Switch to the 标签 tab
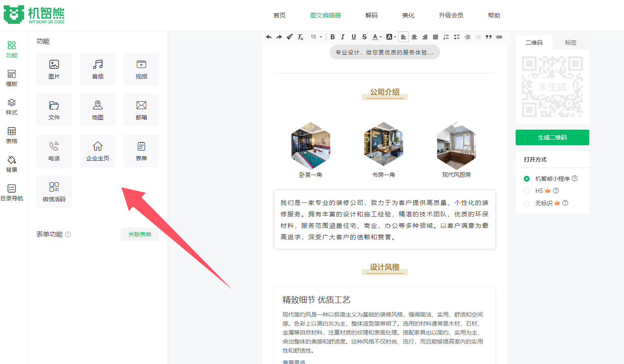 pyautogui.click(x=570, y=43)
